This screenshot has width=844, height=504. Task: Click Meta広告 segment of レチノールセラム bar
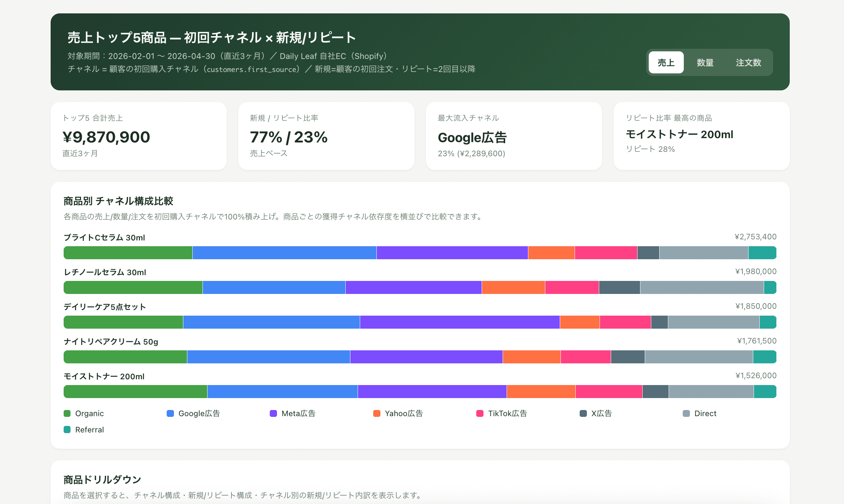coord(414,287)
